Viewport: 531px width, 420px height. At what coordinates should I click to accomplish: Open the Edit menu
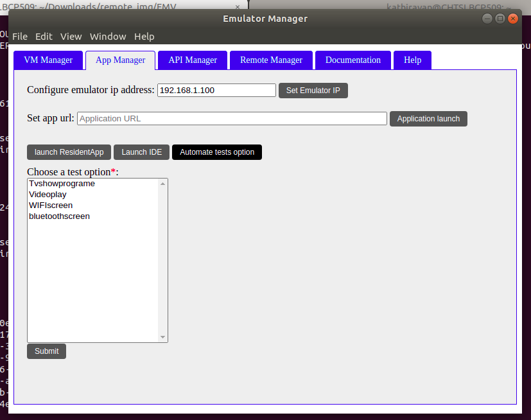pos(44,37)
